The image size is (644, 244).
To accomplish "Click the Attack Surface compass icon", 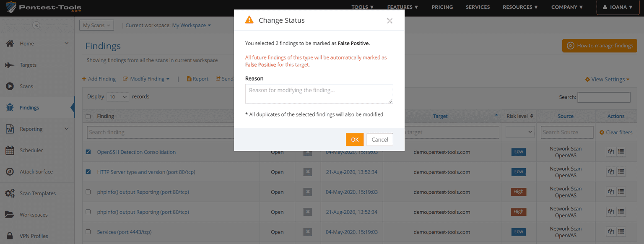I will [10, 172].
